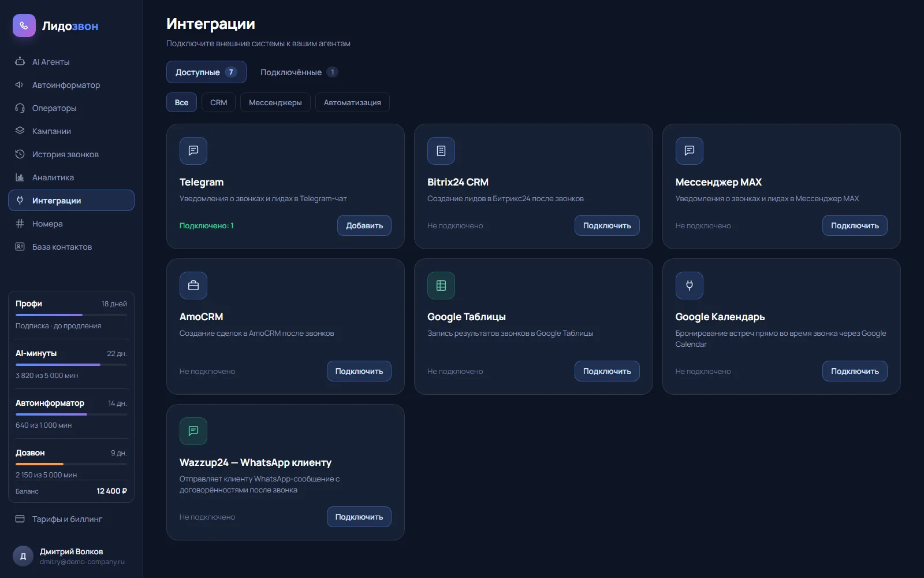Screen dimensions: 924x578
Task: Open Тарифы и биллинг
Action: pyautogui.click(x=71, y=518)
